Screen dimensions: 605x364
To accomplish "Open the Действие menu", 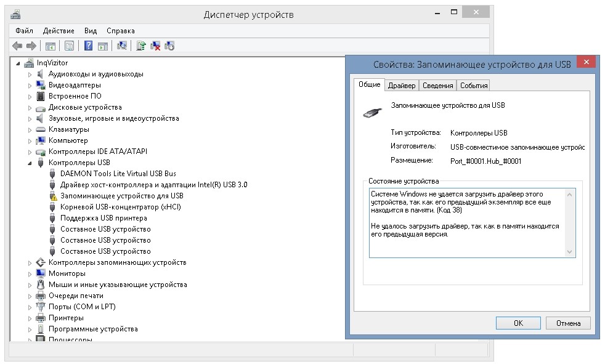I will [59, 31].
